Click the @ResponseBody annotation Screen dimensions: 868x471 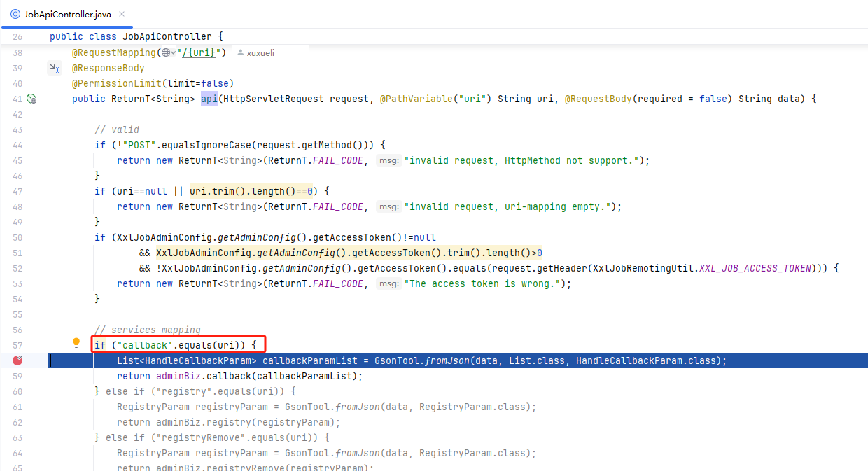coord(108,69)
